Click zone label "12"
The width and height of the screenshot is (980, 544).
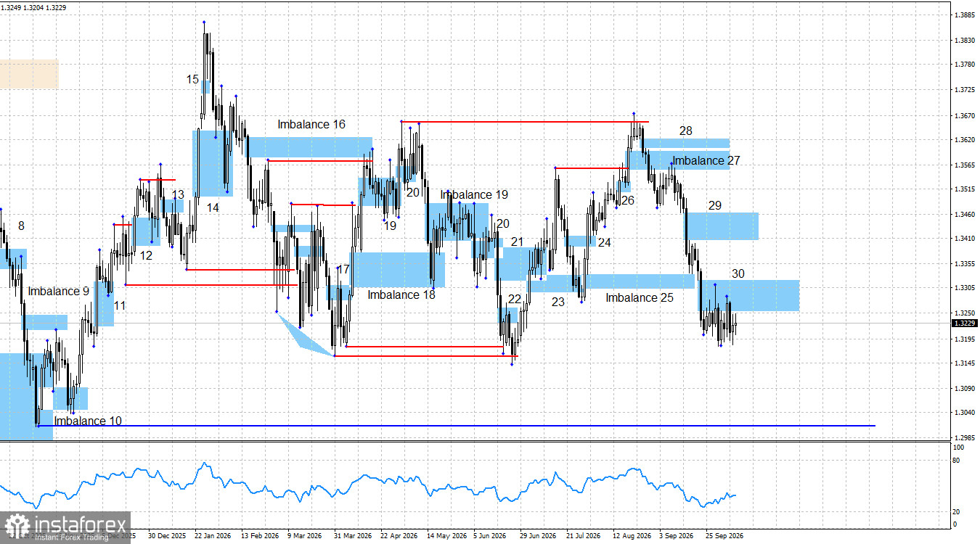tap(147, 256)
